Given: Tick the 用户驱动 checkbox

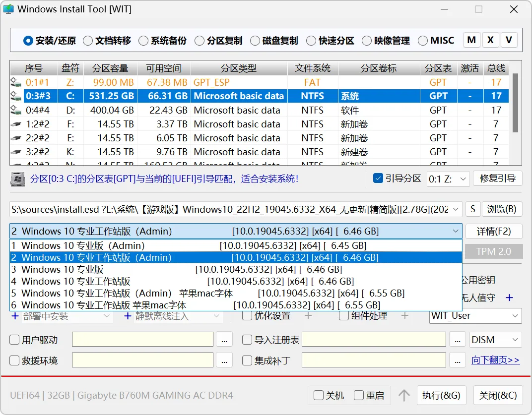Looking at the screenshot, I should [x=14, y=340].
